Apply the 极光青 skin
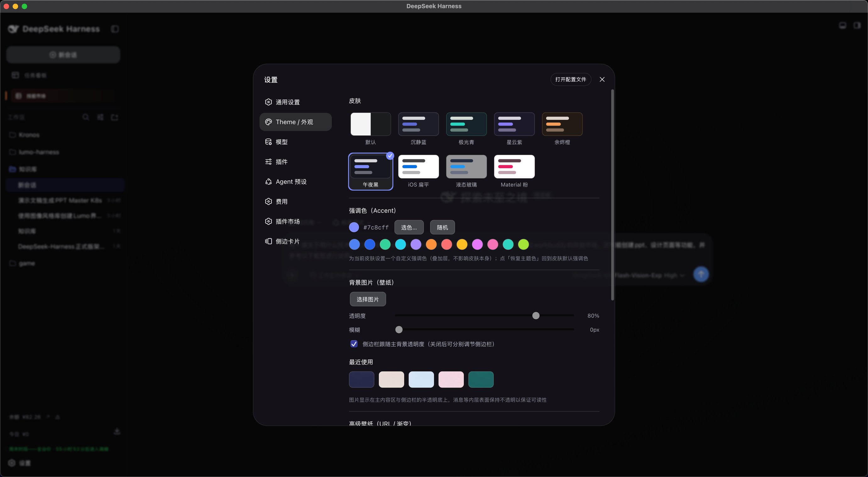The width and height of the screenshot is (868, 477). [466, 124]
